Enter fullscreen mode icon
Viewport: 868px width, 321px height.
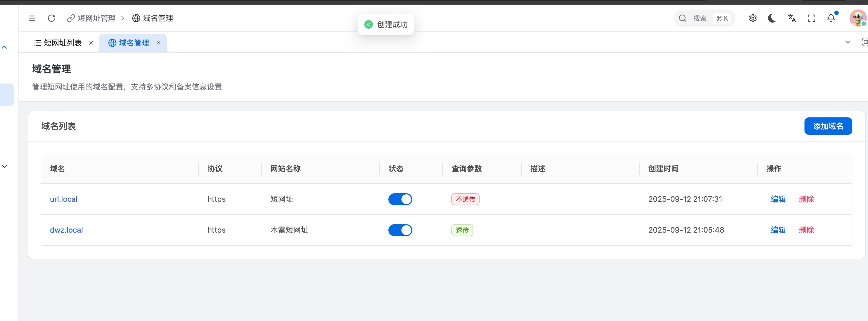pos(811,18)
